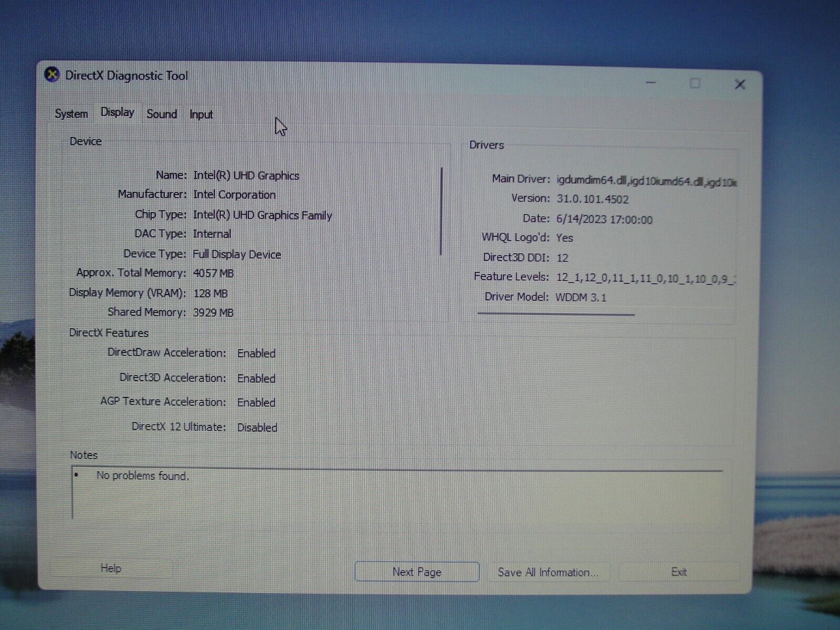This screenshot has height=630, width=840.
Task: Select driver version '31.0.101.4502'
Action: point(593,199)
